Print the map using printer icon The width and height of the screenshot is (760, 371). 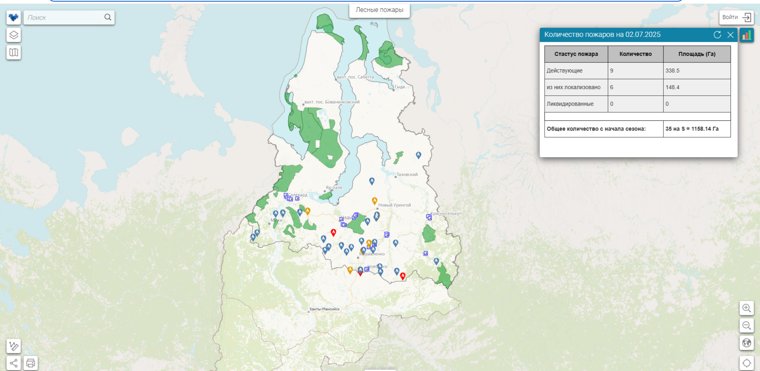31,363
